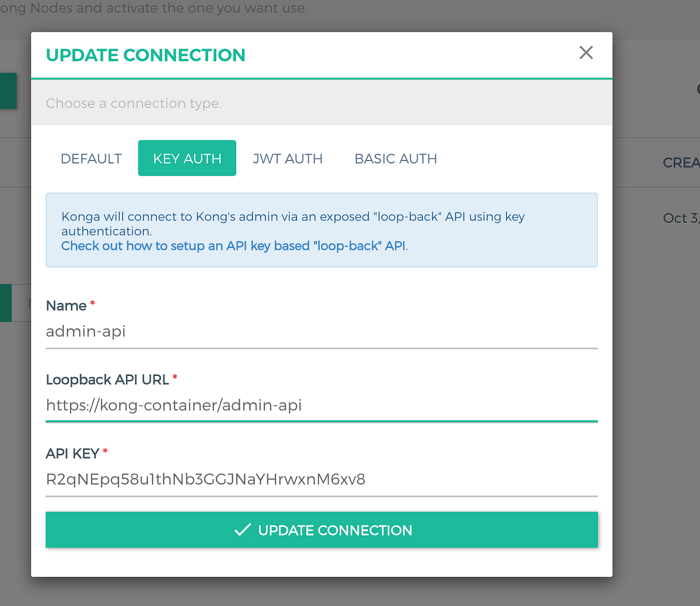Click the CREATED column header behind the dialog
700x606 pixels.
tap(681, 162)
